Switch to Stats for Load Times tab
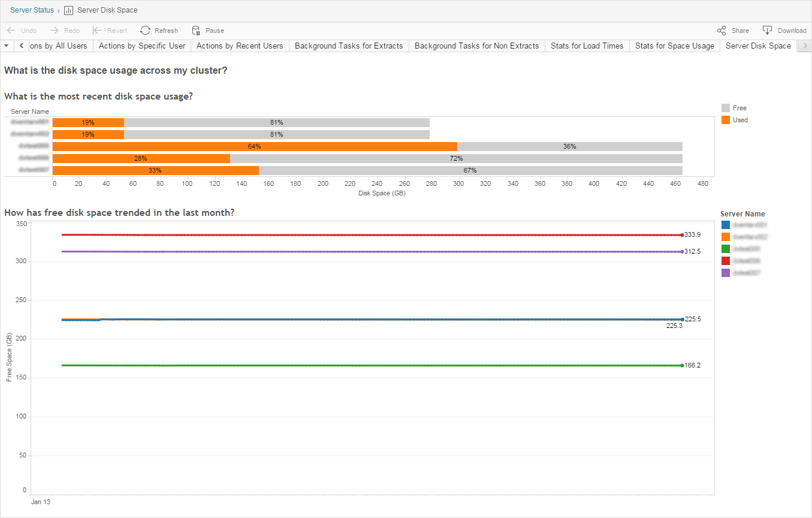Image resolution: width=812 pixels, height=518 pixels. coord(587,46)
